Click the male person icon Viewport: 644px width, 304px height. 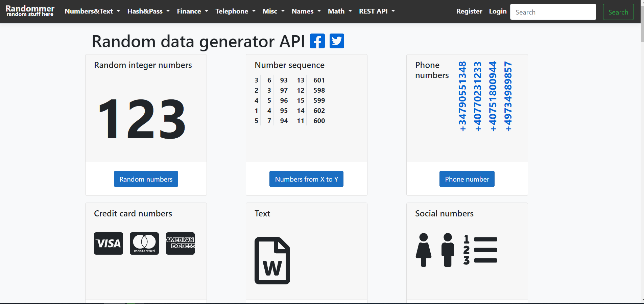point(448,250)
